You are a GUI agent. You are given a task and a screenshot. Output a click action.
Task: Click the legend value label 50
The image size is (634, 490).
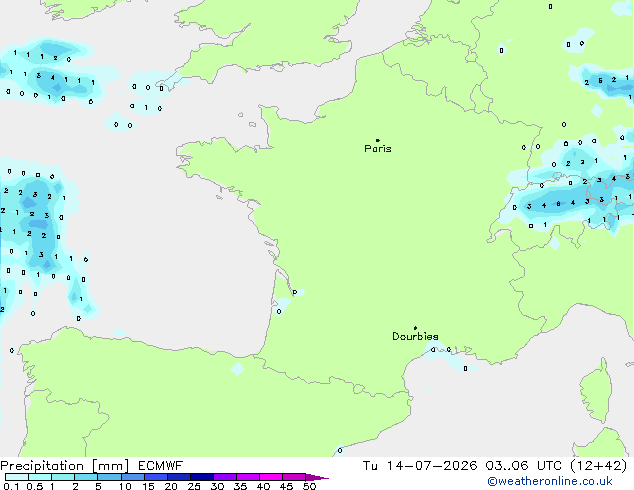click(x=309, y=486)
